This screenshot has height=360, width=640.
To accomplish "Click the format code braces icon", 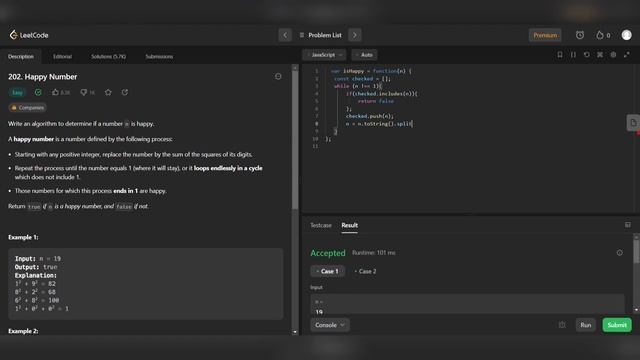I will click(x=573, y=55).
